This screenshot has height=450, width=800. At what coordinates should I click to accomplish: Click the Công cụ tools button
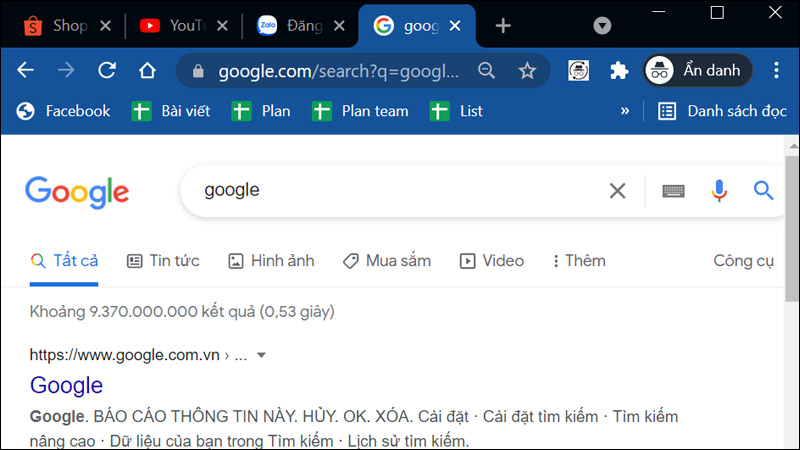[x=743, y=261]
